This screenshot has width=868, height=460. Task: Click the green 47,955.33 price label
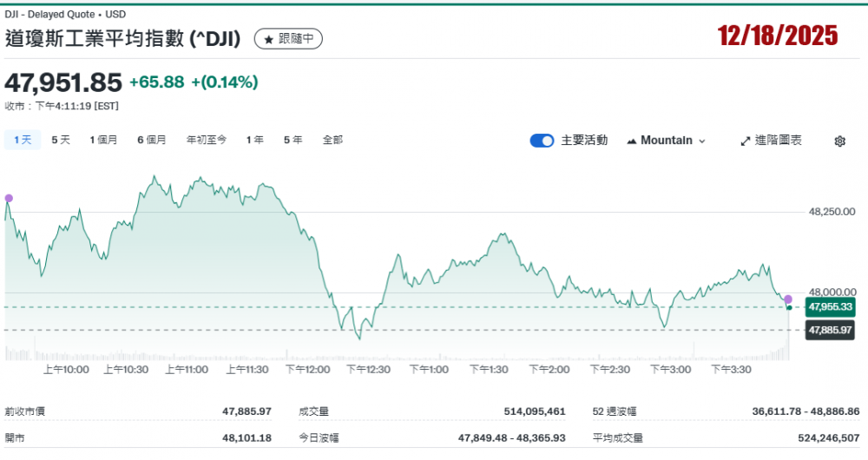pyautogui.click(x=830, y=307)
